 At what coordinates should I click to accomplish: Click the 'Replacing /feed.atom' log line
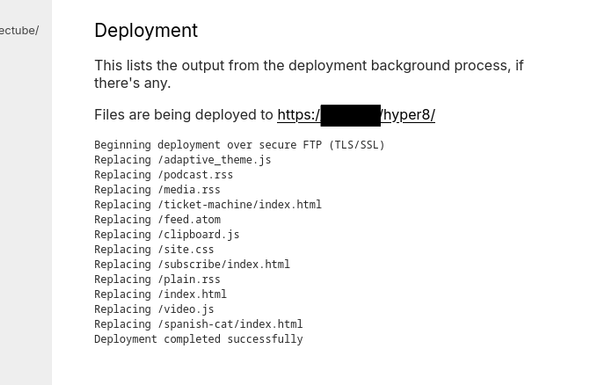point(158,219)
